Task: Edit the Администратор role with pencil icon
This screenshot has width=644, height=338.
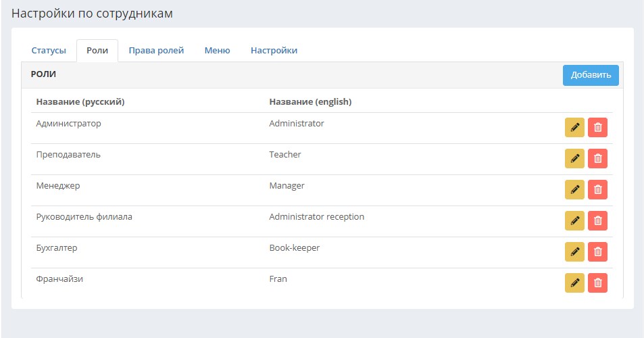Action: tap(574, 127)
